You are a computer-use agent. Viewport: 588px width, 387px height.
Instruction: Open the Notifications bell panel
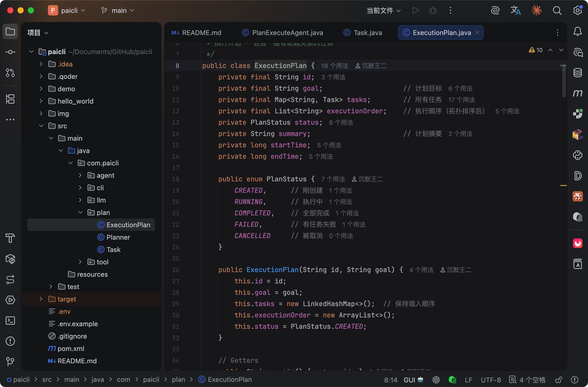point(578,32)
